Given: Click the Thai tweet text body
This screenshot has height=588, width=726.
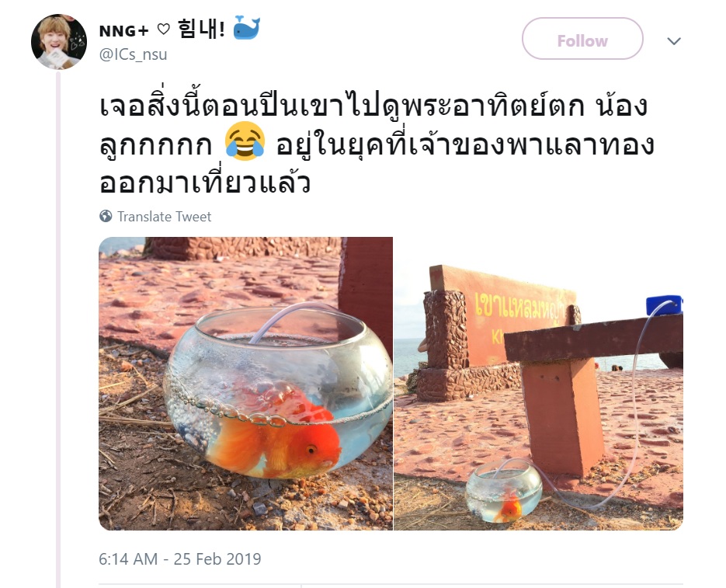Looking at the screenshot, I should pos(377,144).
